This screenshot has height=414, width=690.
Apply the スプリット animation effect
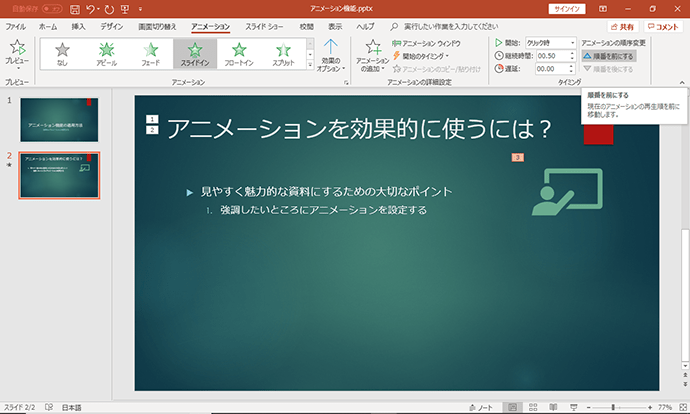tap(283, 54)
